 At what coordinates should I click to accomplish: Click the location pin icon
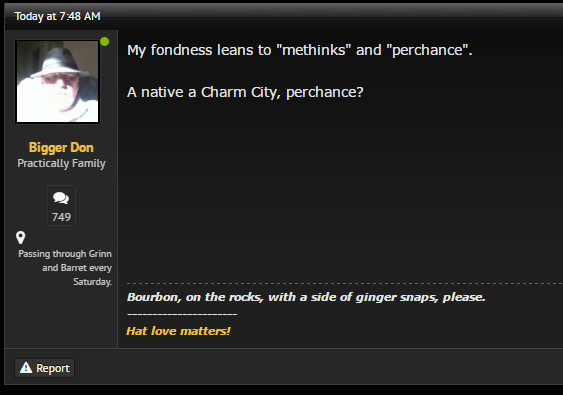coord(20,238)
